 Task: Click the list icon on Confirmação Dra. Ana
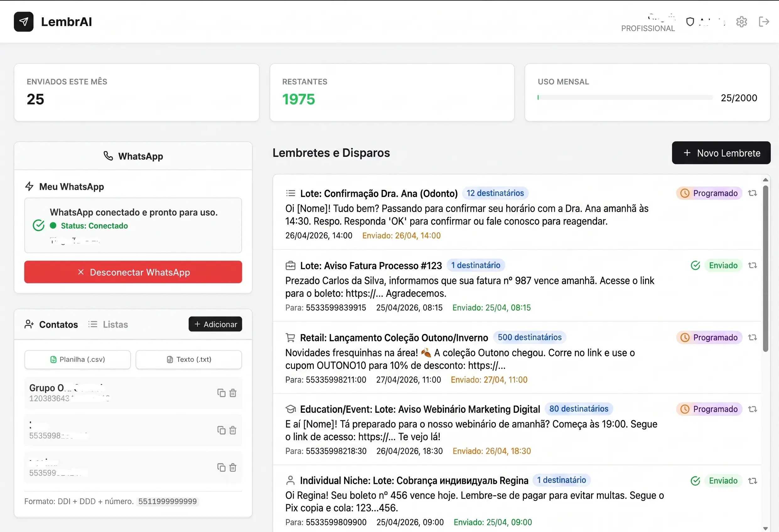pyautogui.click(x=290, y=193)
